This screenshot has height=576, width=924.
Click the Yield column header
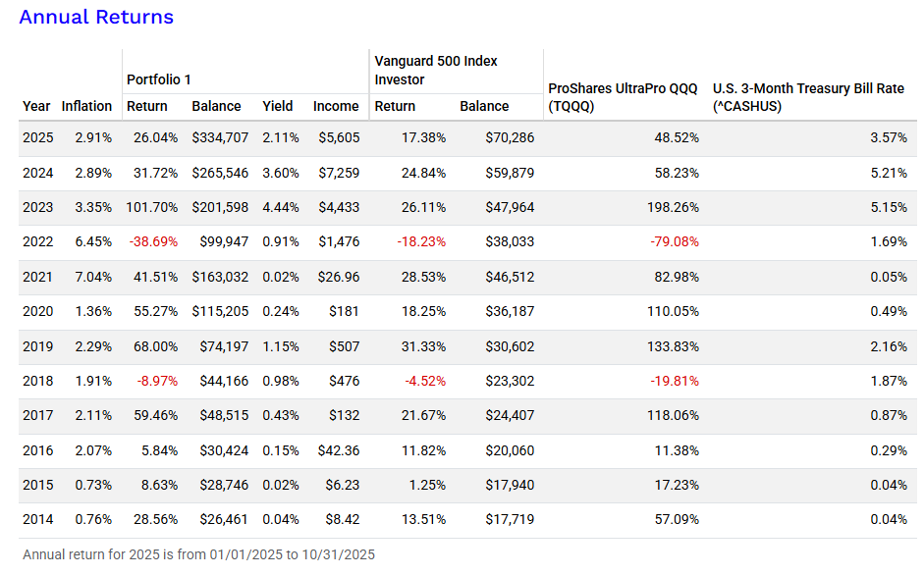278,107
